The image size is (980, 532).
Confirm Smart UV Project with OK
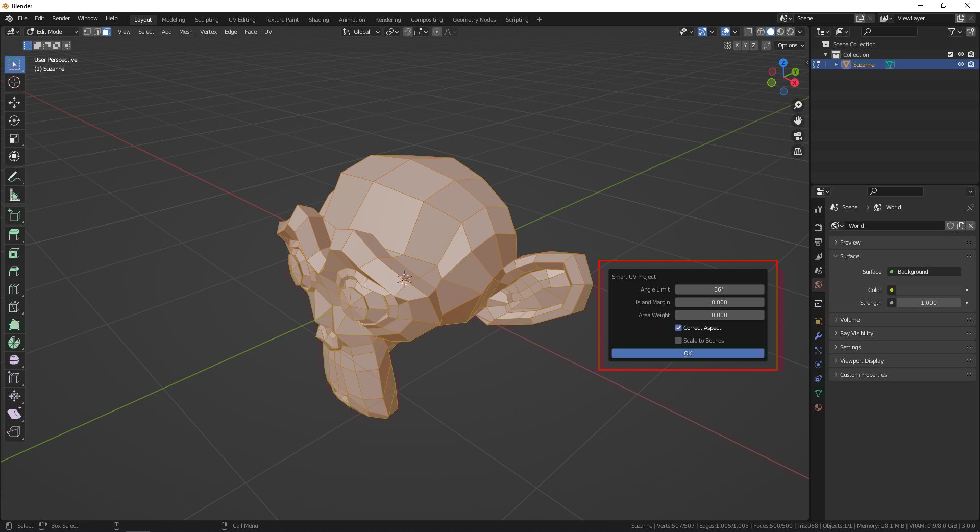tap(687, 353)
